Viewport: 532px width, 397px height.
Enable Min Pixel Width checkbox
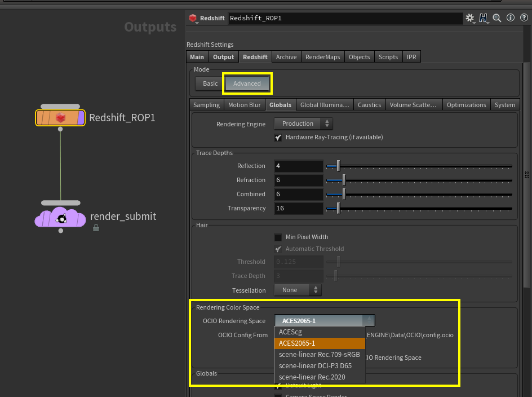pos(278,237)
